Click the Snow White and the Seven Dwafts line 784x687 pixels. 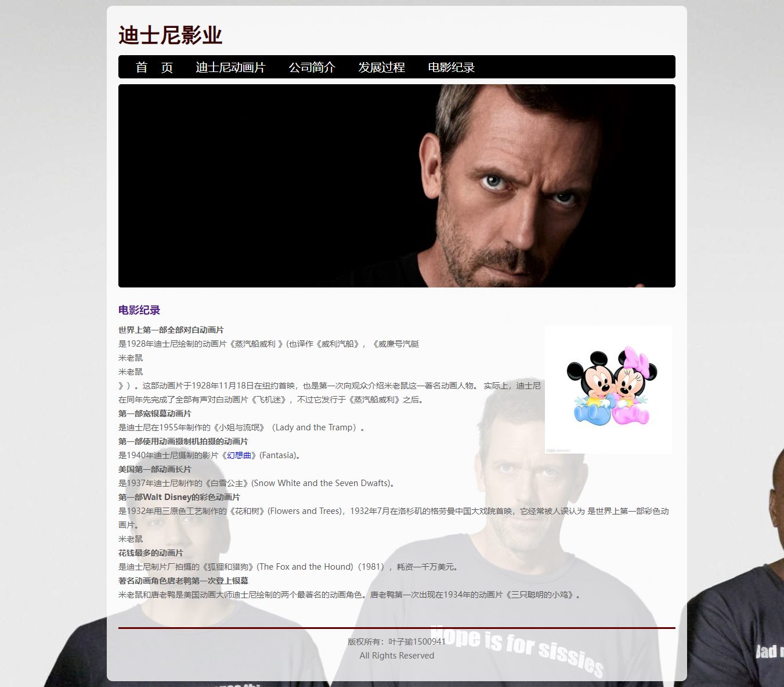click(x=258, y=483)
